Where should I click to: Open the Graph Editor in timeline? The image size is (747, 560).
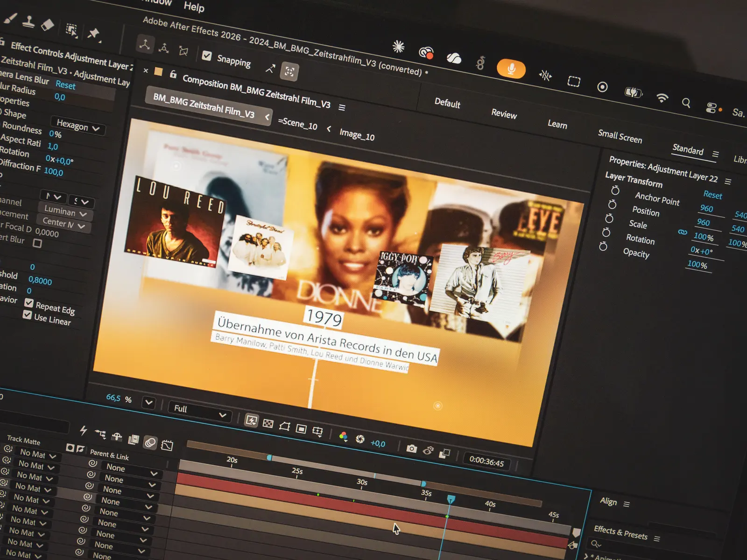pos(167,446)
